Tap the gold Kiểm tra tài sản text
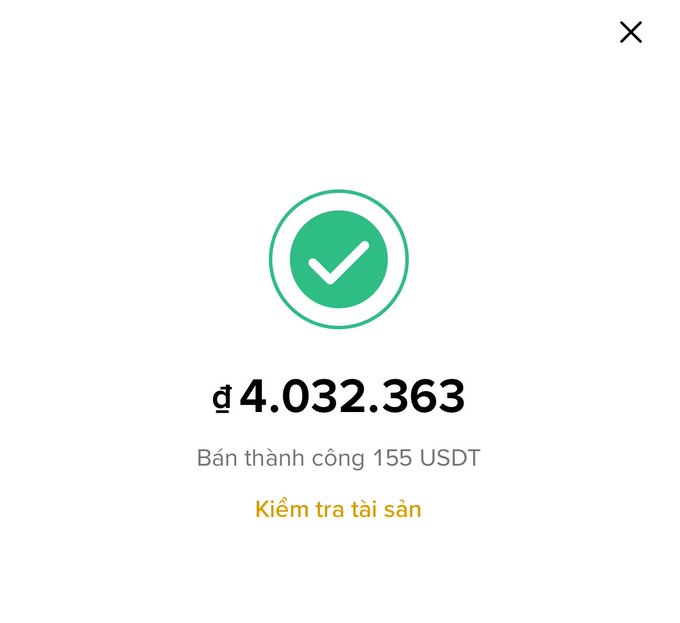This screenshot has height=623, width=680. pyautogui.click(x=338, y=509)
